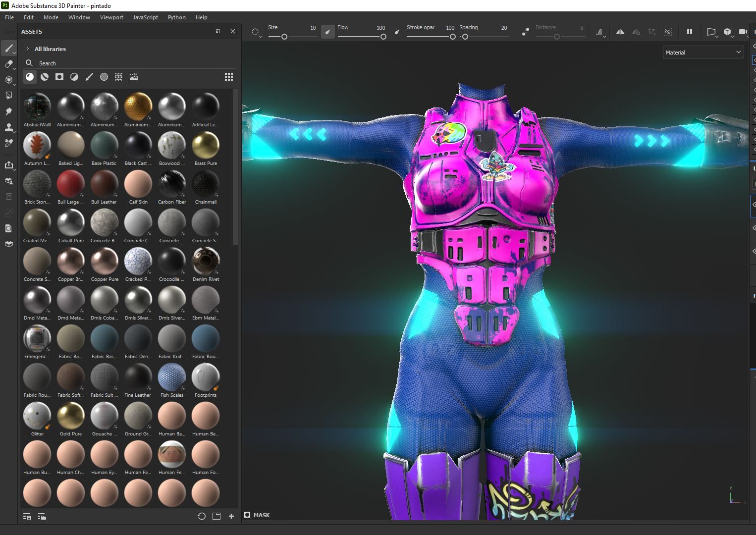
Task: Expand the All libraries chevron
Action: coord(27,49)
